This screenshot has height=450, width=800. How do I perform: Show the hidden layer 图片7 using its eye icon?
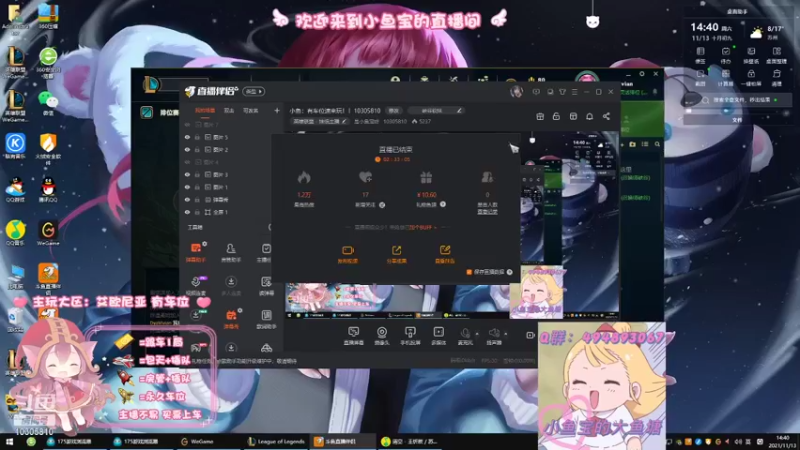pos(187,124)
